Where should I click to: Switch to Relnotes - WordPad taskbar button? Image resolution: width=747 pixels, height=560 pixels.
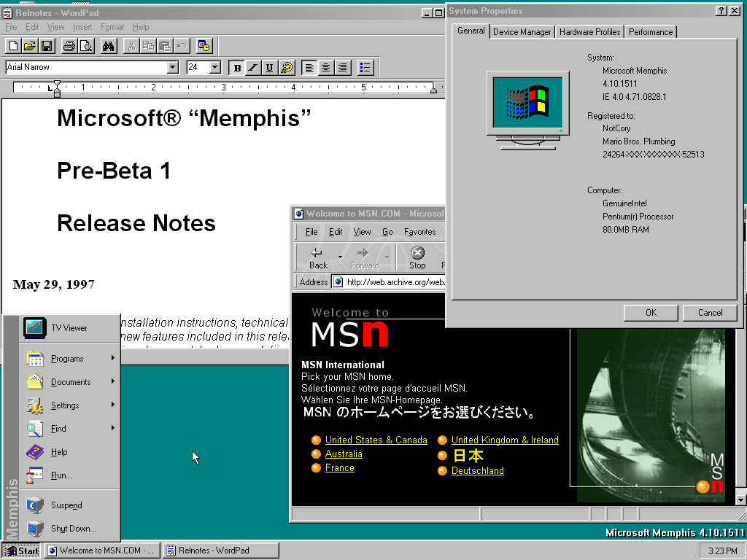click(x=220, y=551)
